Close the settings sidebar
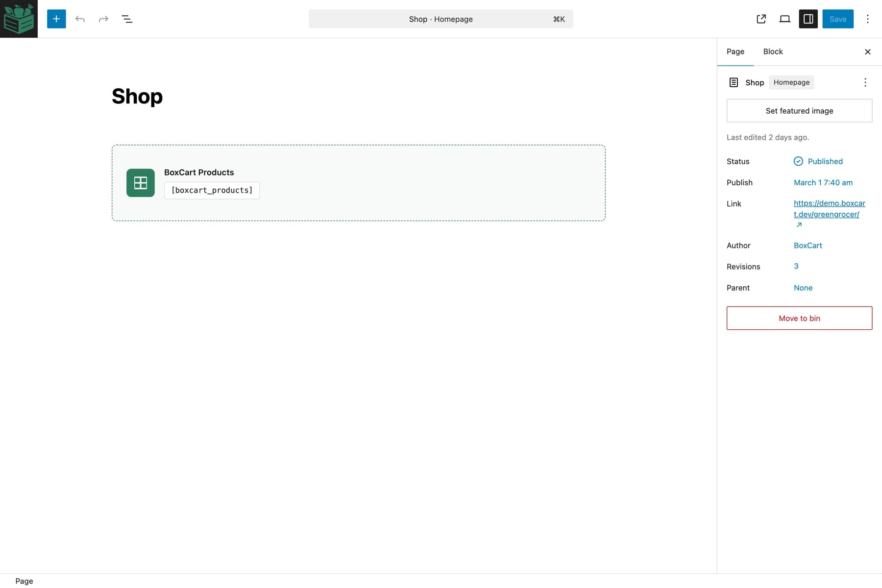The height and width of the screenshot is (588, 882). pyautogui.click(x=867, y=51)
